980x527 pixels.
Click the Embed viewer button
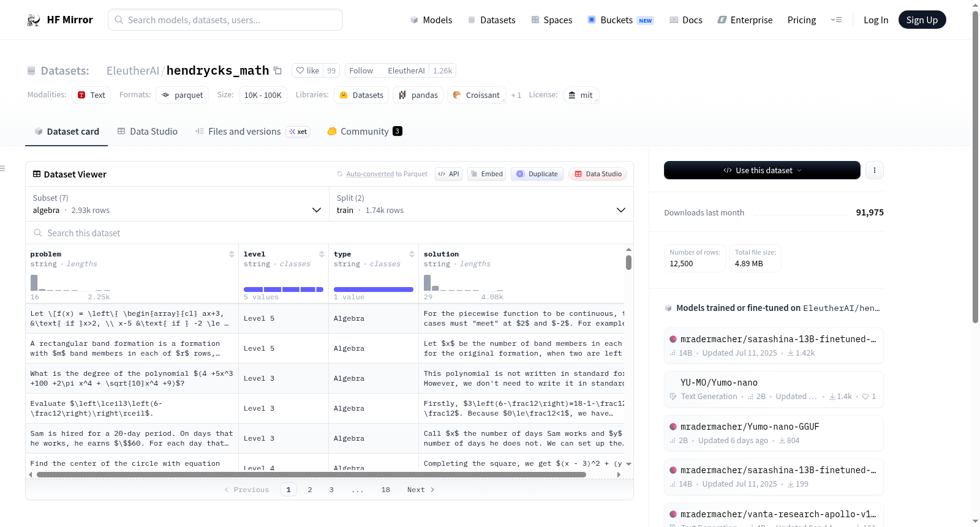click(x=486, y=174)
